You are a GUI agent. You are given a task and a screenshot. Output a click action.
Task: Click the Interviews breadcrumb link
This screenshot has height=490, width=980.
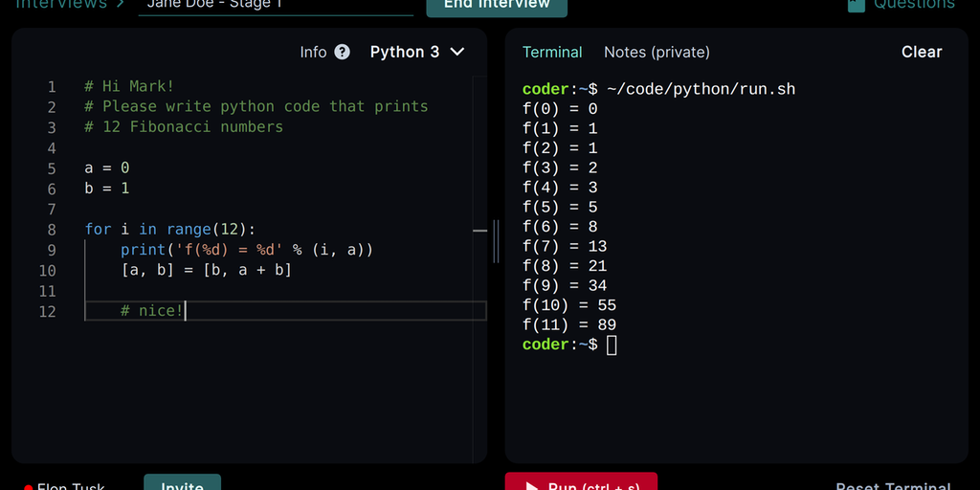62,5
